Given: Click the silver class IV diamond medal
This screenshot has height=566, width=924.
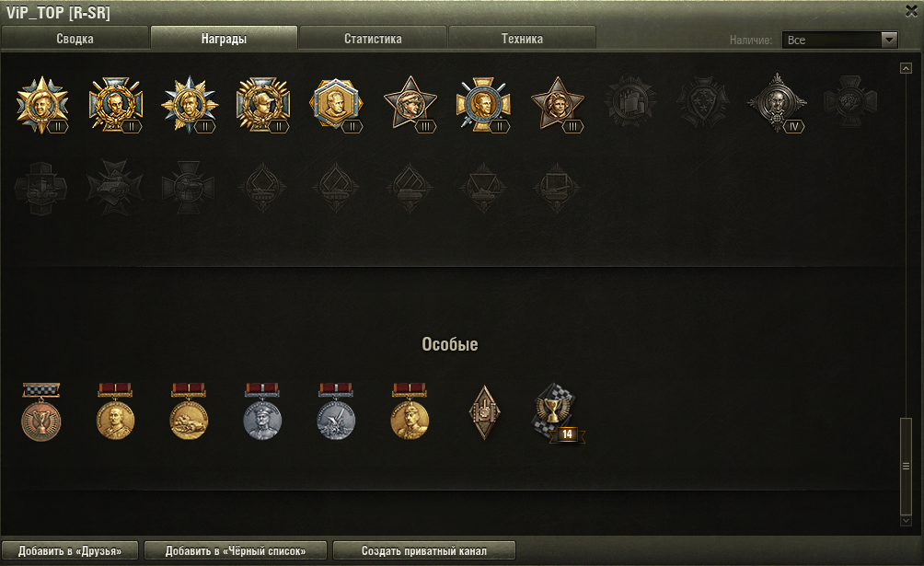Looking at the screenshot, I should [x=778, y=103].
